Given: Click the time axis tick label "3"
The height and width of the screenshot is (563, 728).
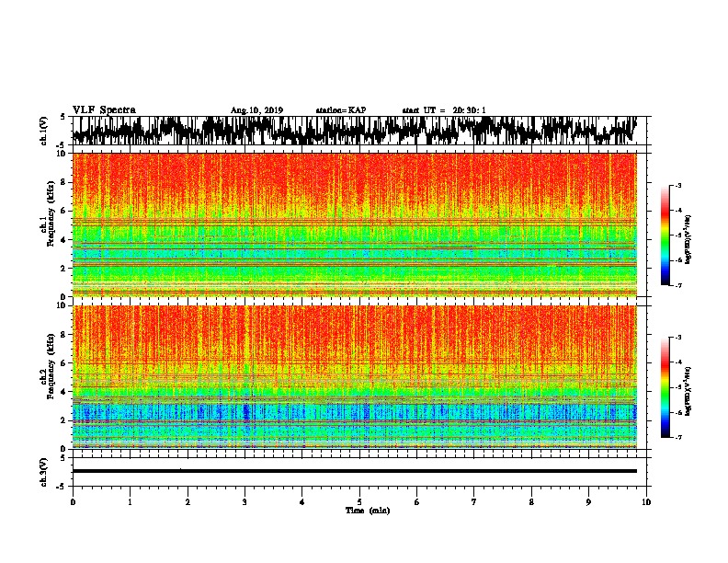Looking at the screenshot, I should click(x=245, y=502).
